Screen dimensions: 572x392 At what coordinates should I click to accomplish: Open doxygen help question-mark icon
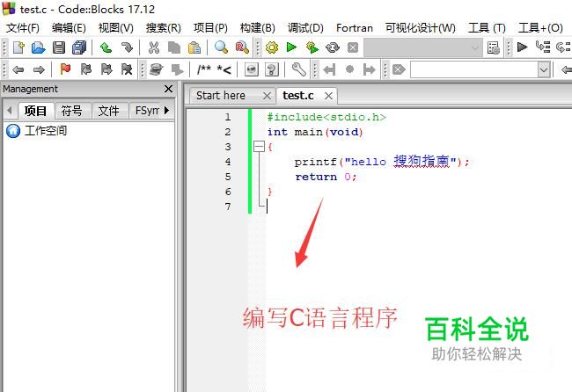tap(272, 69)
